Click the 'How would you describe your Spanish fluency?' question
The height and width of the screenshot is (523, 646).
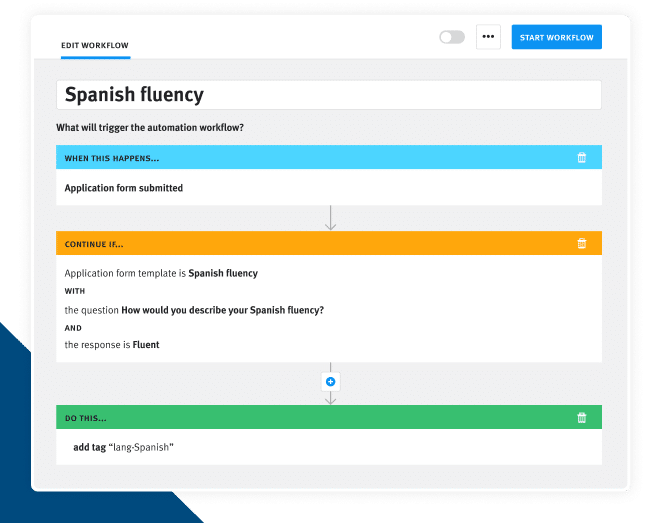tap(222, 310)
